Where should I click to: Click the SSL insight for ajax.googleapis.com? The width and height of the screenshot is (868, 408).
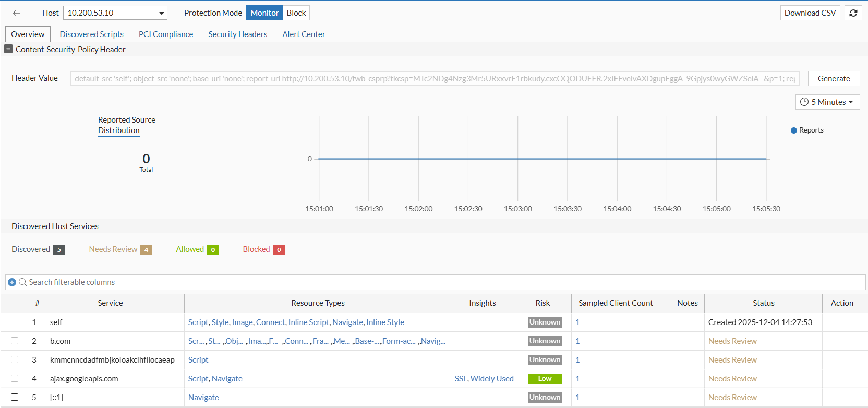pyautogui.click(x=461, y=379)
